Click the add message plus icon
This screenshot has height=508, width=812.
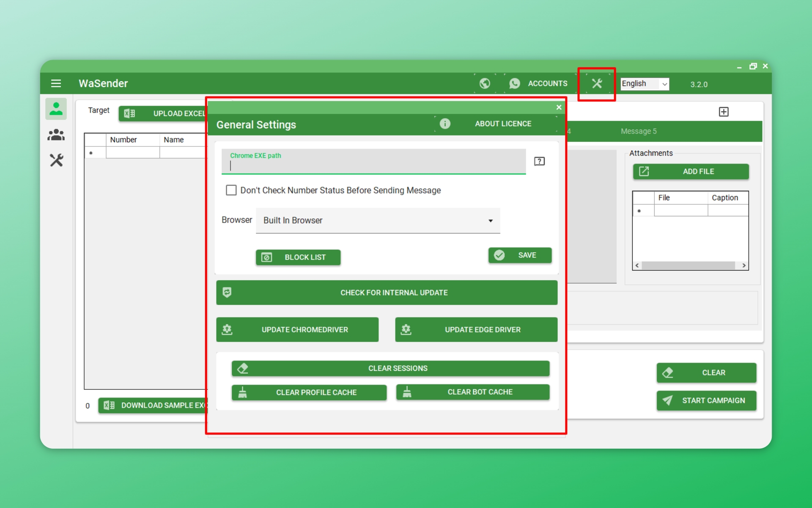tap(724, 112)
